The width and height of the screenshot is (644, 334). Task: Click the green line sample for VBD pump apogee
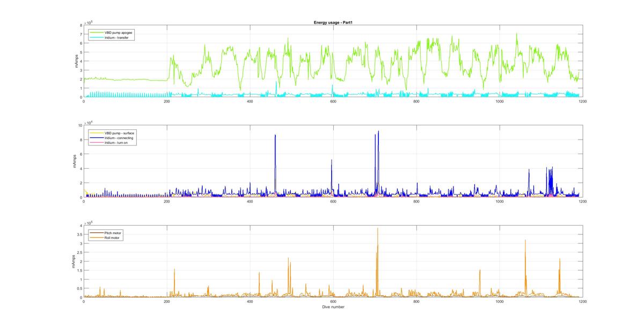click(96, 32)
